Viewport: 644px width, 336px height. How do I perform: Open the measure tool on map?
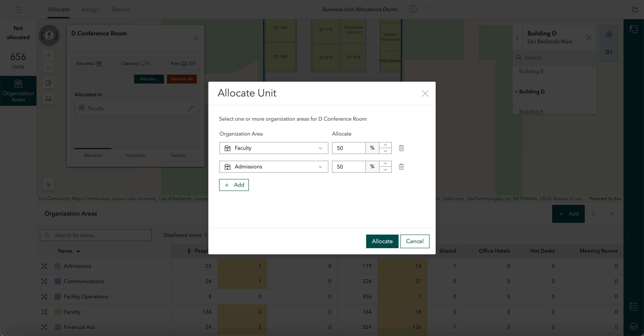click(48, 99)
